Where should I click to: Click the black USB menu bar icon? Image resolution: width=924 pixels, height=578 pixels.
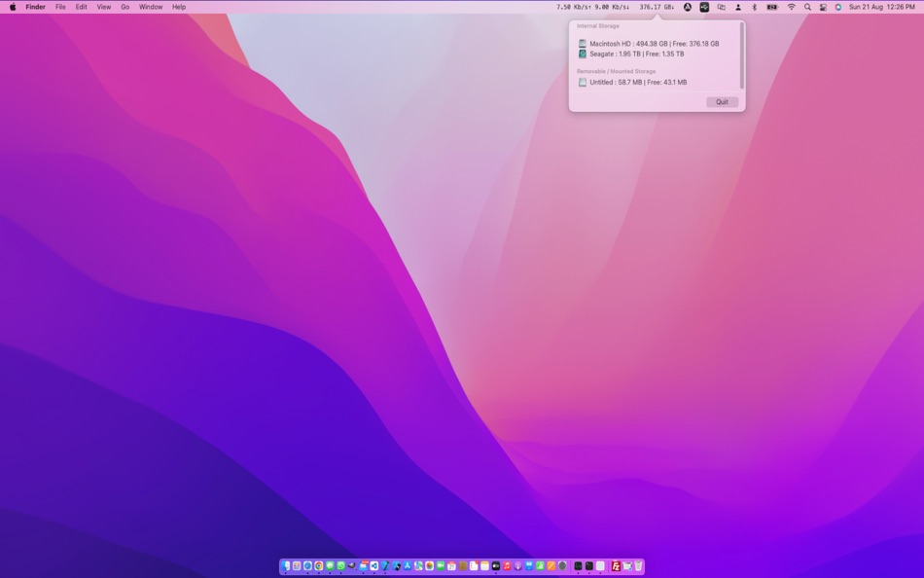(704, 7)
